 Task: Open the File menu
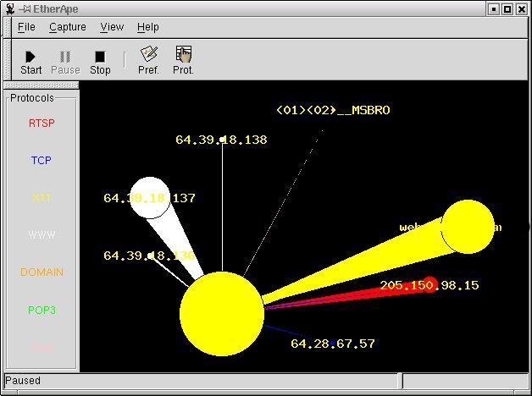26,27
